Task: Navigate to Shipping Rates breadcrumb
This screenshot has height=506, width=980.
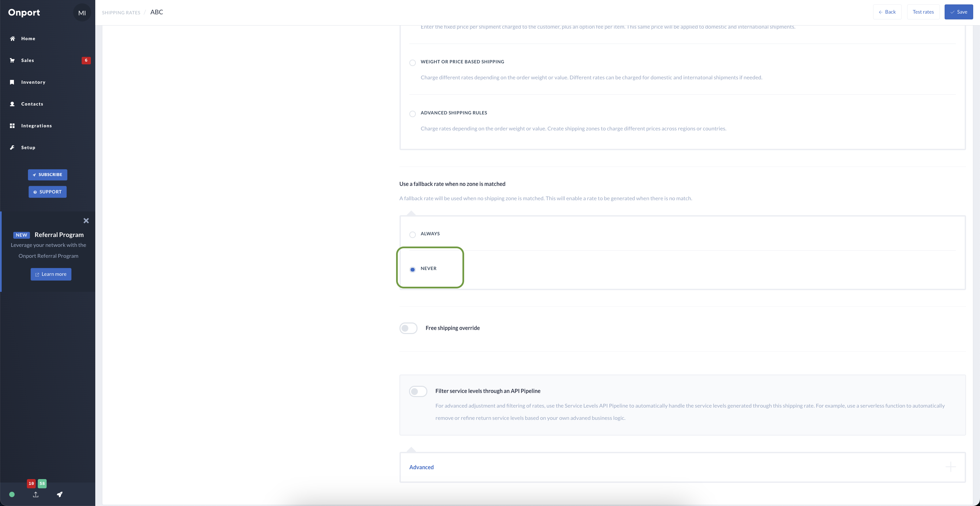Action: [x=121, y=13]
